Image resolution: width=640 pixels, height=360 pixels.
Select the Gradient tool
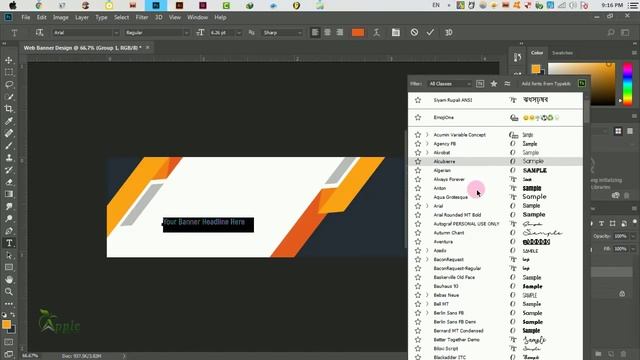[9, 194]
